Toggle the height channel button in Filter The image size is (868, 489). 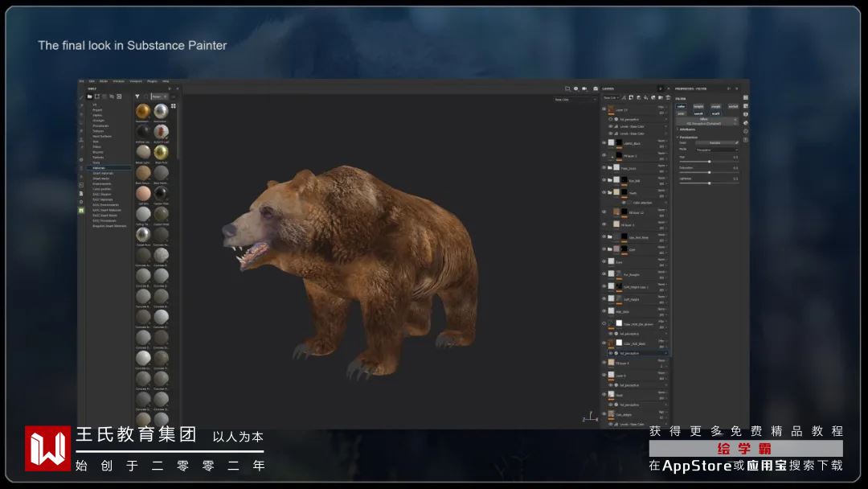coord(698,106)
